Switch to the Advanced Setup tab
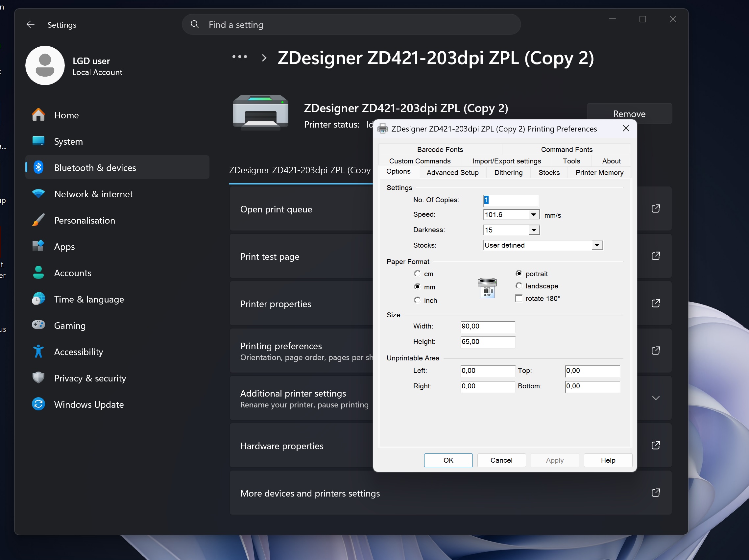The image size is (749, 560). (452, 173)
